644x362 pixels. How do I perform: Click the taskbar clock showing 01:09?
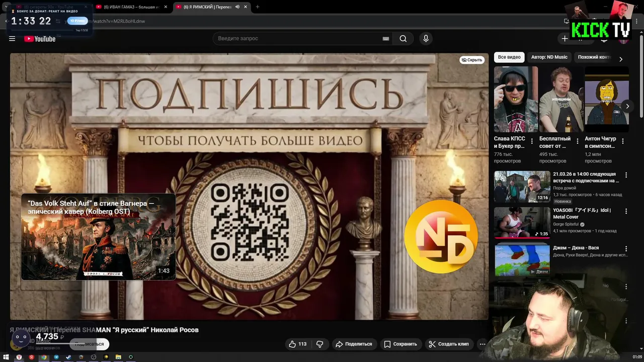637,357
